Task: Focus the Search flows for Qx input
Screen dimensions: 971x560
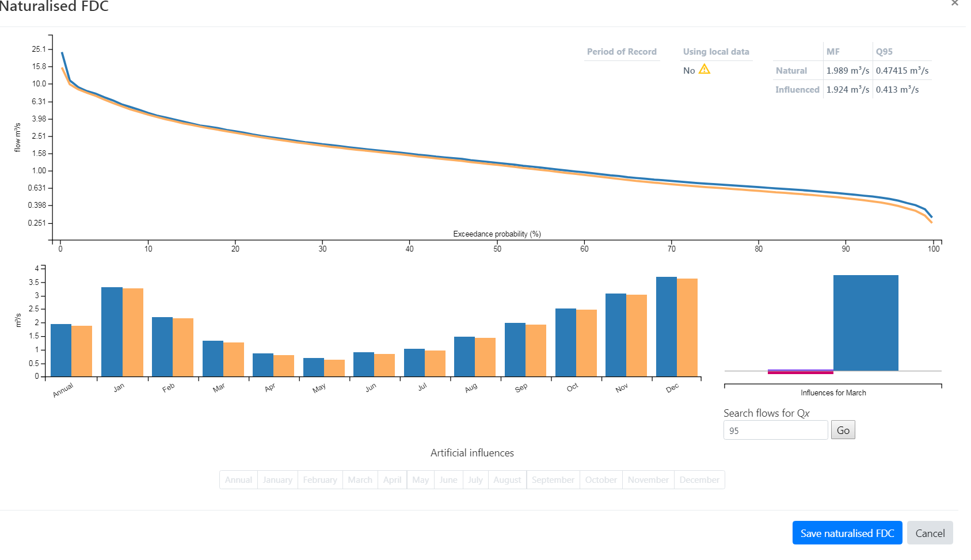Action: tap(775, 430)
